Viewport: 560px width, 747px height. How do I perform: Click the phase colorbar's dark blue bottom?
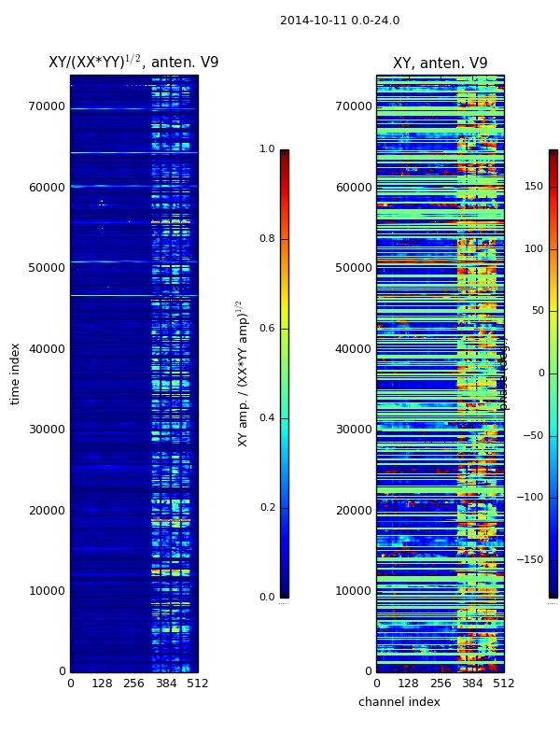553,592
